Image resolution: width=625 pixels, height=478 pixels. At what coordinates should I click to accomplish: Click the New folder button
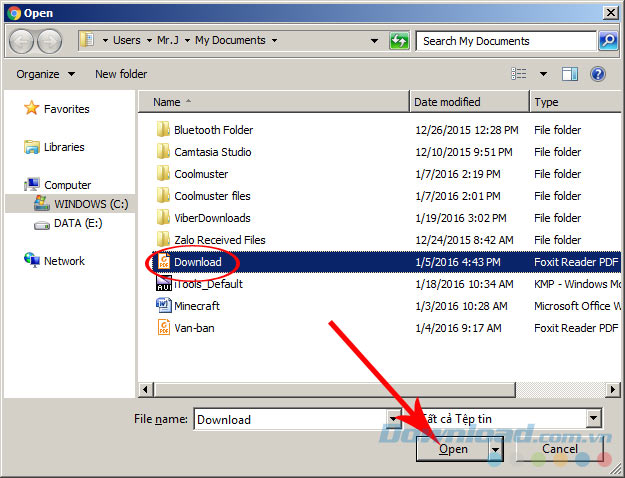tap(121, 74)
